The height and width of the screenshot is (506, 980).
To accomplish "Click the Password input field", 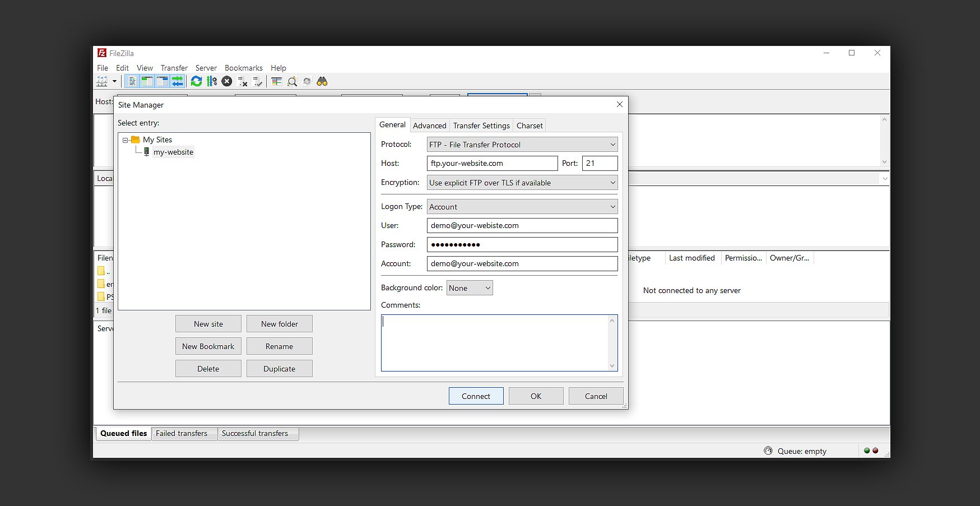I will pos(522,245).
